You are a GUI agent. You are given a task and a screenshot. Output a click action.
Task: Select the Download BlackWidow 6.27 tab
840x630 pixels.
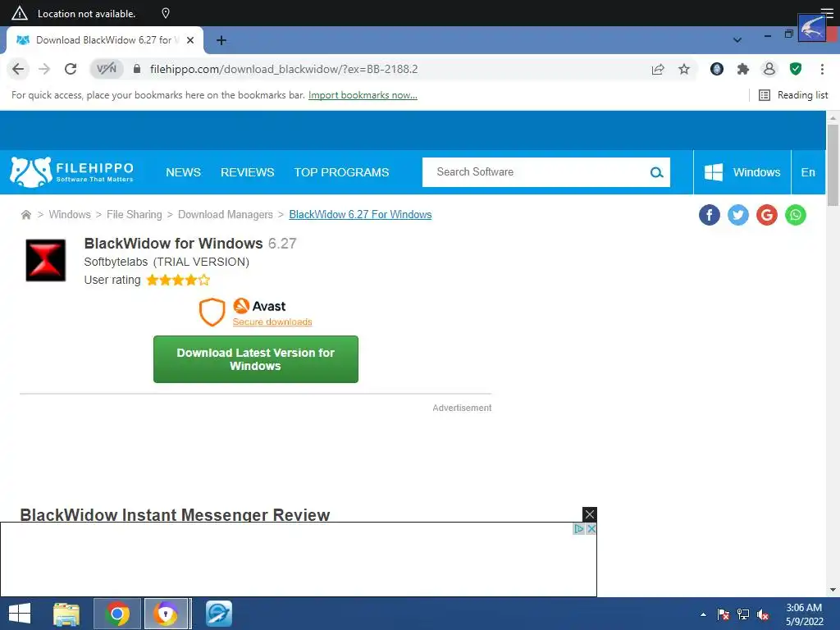point(104,40)
